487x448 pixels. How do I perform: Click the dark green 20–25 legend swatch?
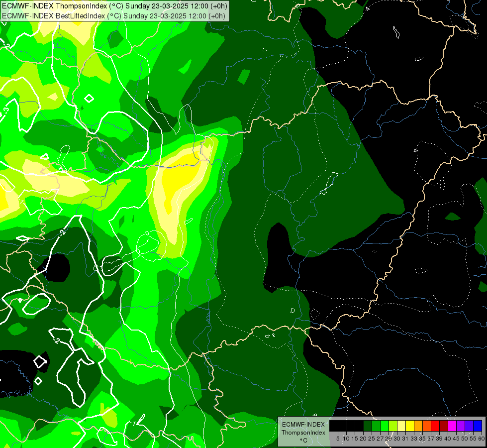[x=368, y=426]
